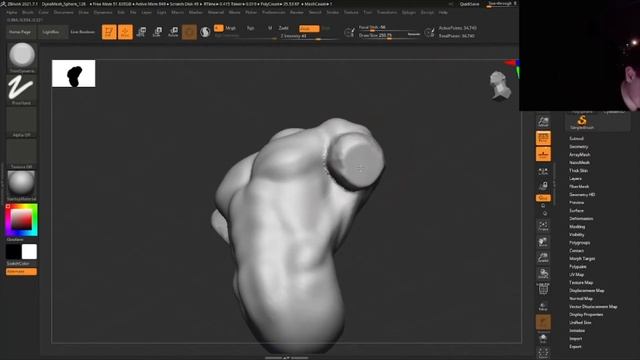Open the Preferences menu

273,13
